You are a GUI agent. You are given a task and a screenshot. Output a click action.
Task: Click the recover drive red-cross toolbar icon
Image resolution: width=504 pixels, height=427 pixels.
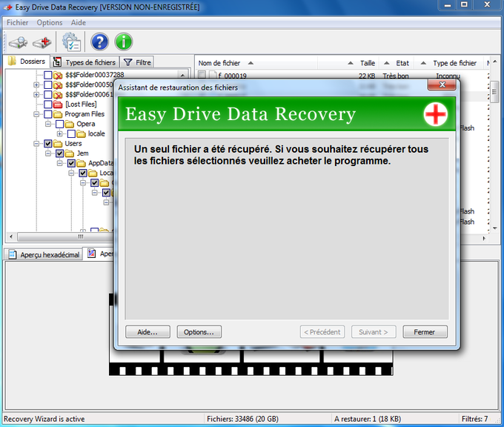pyautogui.click(x=42, y=42)
